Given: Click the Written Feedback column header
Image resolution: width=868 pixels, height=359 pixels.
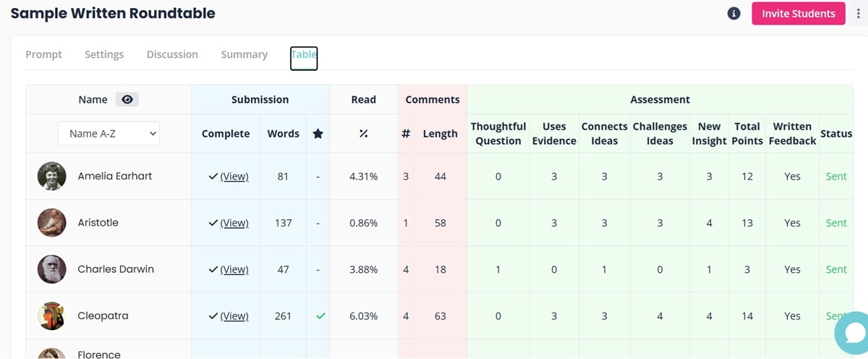Looking at the screenshot, I should tap(792, 133).
